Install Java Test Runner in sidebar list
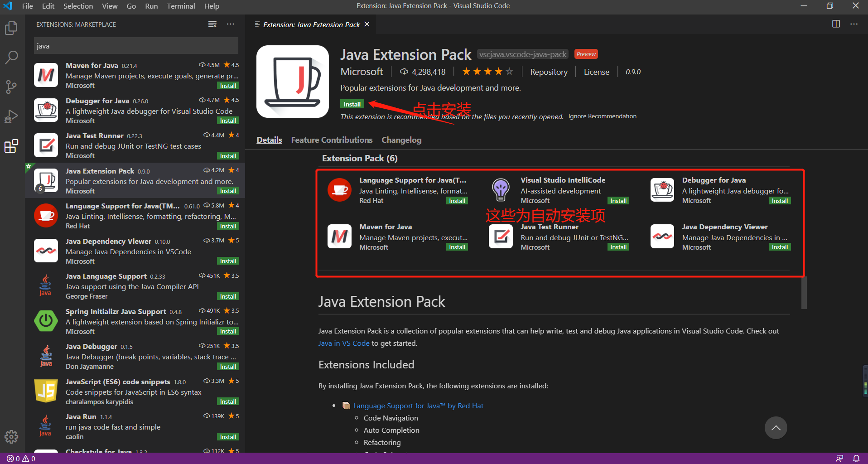The width and height of the screenshot is (868, 464). (228, 156)
